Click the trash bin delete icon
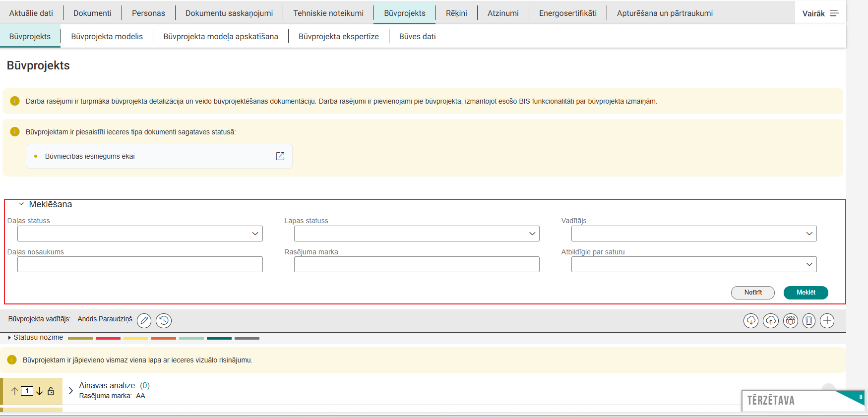The width and height of the screenshot is (868, 417). pos(809,321)
